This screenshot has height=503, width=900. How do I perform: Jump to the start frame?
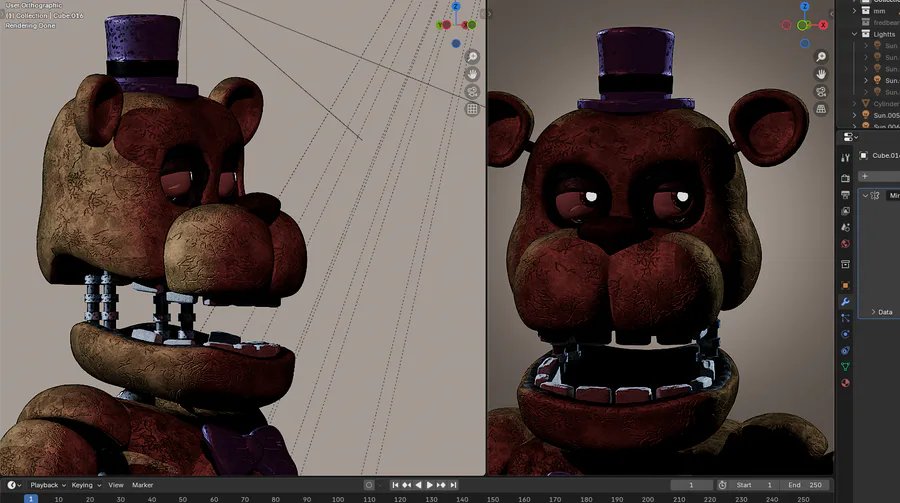395,485
